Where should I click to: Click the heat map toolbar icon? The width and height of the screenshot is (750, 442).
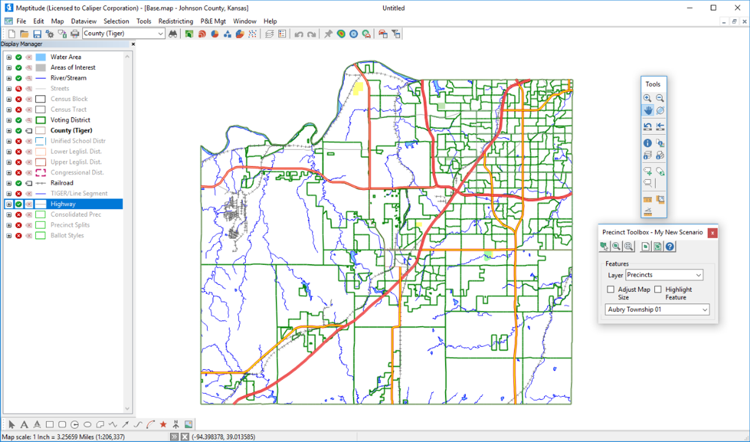coord(341,34)
